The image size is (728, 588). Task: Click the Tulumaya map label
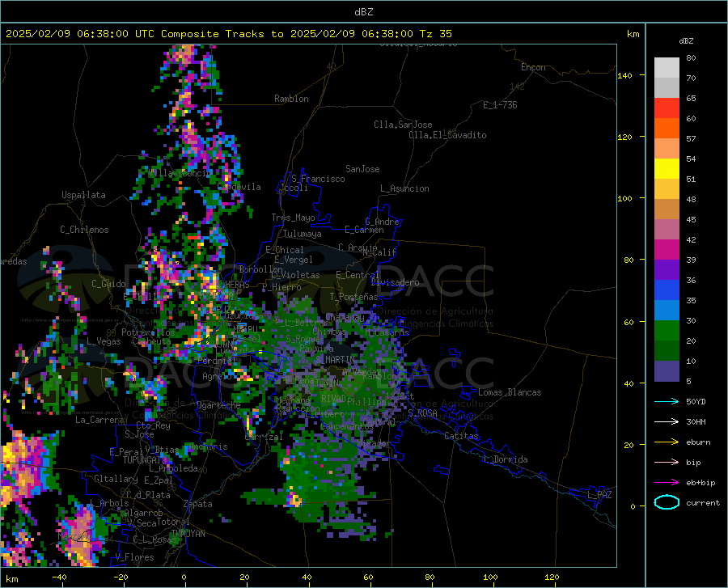303,234
